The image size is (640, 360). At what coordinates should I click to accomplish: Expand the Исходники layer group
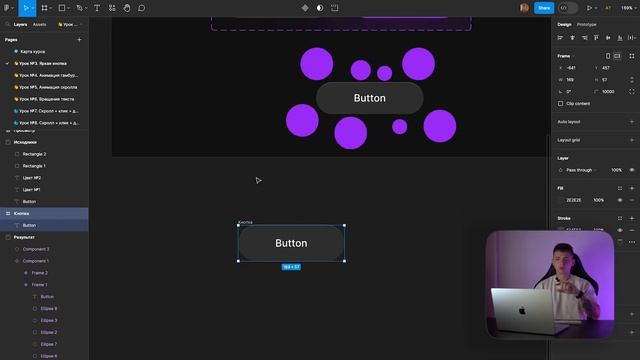coord(8,142)
